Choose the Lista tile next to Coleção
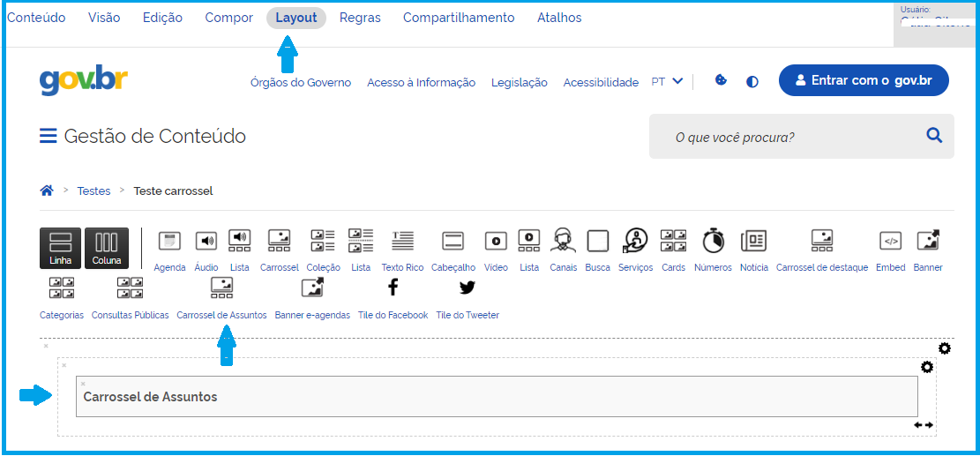This screenshot has height=456, width=980. click(361, 240)
